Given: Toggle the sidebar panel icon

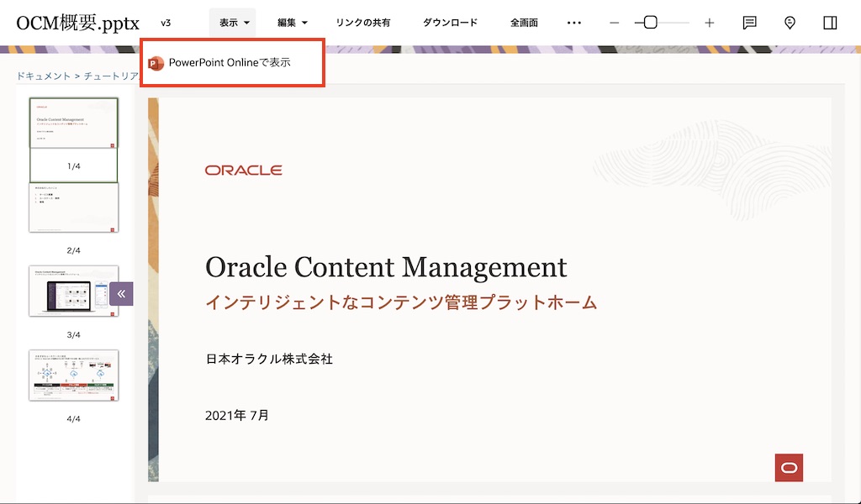Looking at the screenshot, I should (x=830, y=23).
